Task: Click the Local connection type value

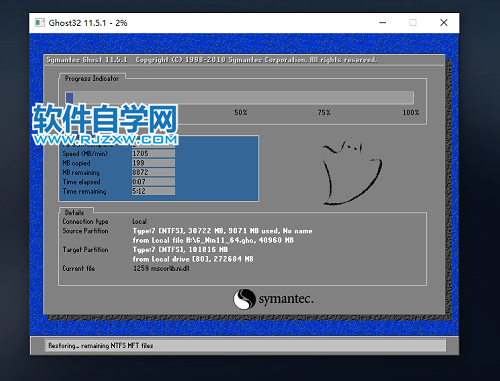Action: [x=139, y=221]
